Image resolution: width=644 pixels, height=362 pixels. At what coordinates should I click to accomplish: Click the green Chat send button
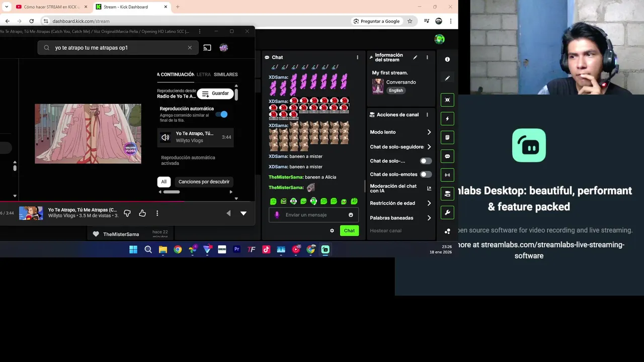pyautogui.click(x=349, y=231)
